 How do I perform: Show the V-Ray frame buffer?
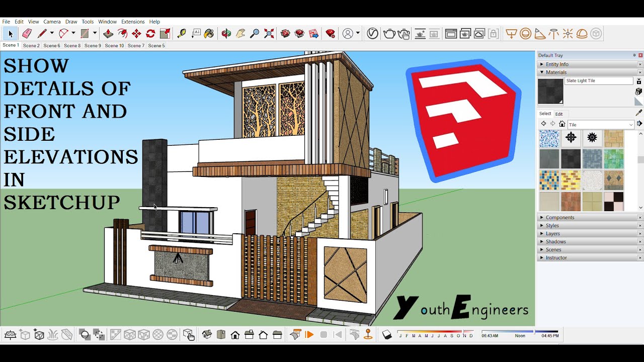point(451,34)
